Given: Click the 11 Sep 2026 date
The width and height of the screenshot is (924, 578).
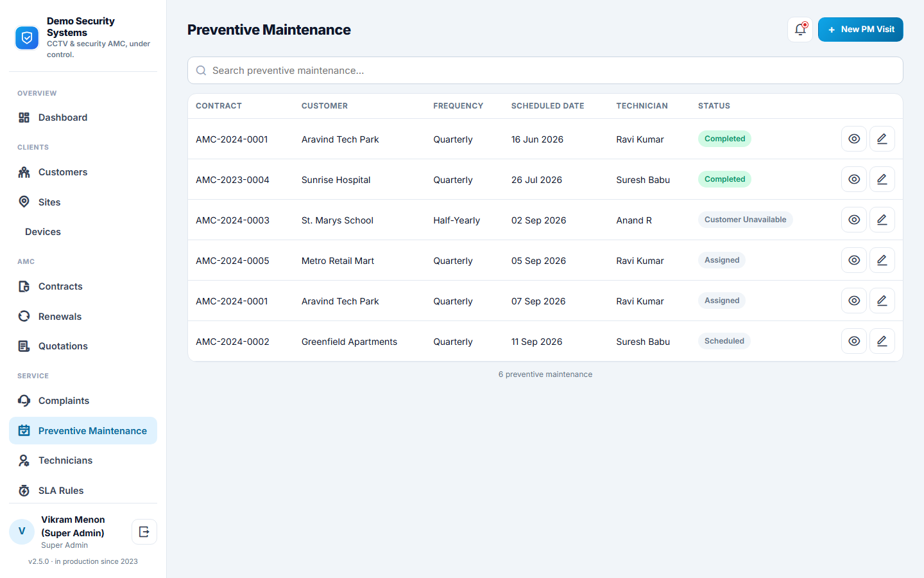Looking at the screenshot, I should click(536, 342).
